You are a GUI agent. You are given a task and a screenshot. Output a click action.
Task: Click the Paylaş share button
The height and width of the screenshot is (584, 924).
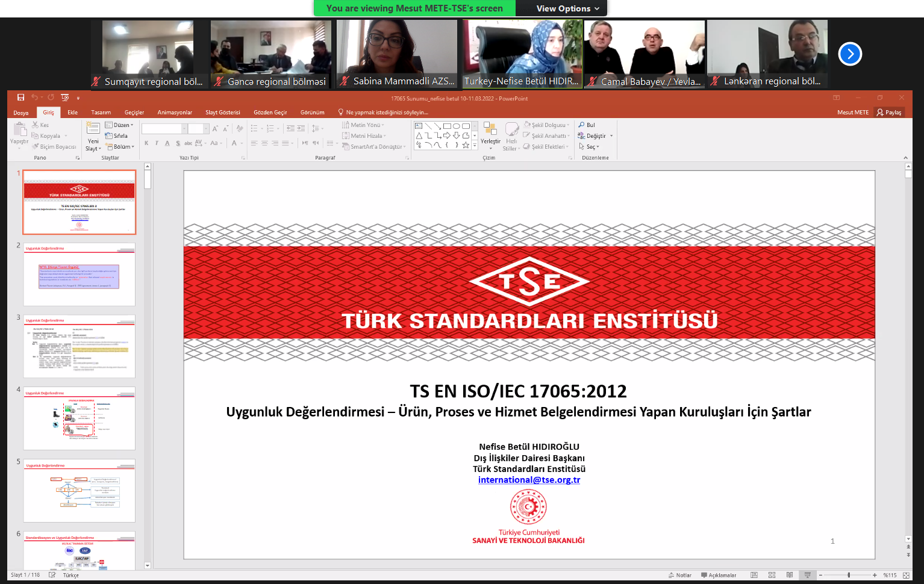889,113
